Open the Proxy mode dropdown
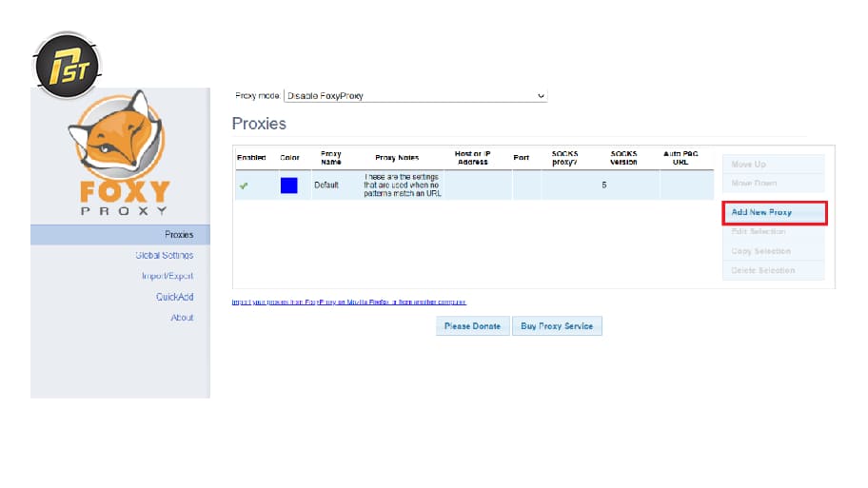Image resolution: width=868 pixels, height=488 pixels. pyautogui.click(x=415, y=96)
